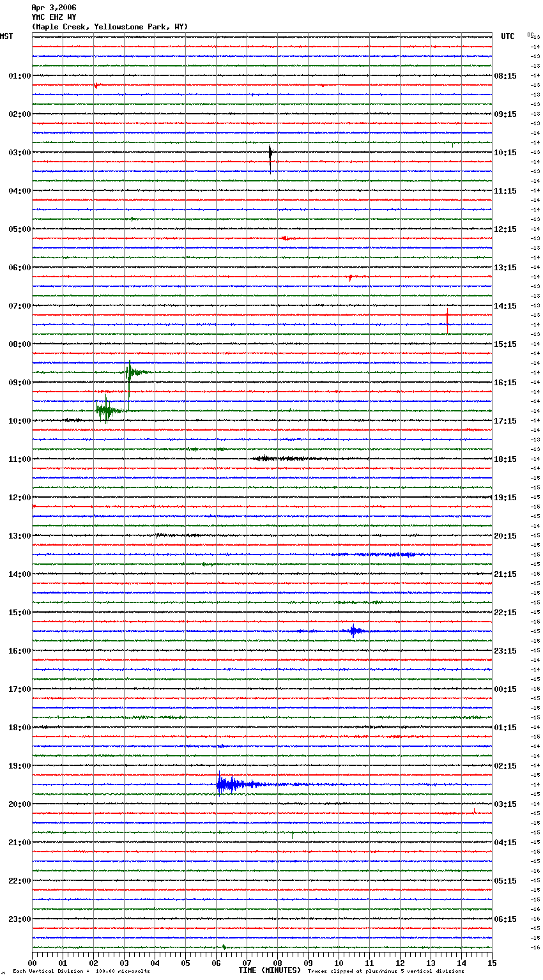
Task: Click the 06:15 UTC time label
Action: click(x=505, y=919)
